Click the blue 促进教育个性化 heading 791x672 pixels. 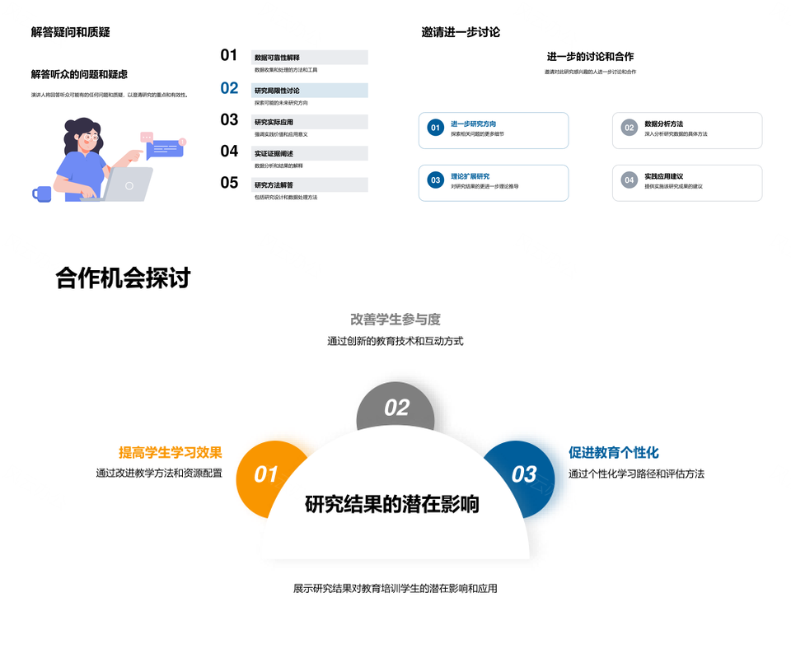coord(614,453)
